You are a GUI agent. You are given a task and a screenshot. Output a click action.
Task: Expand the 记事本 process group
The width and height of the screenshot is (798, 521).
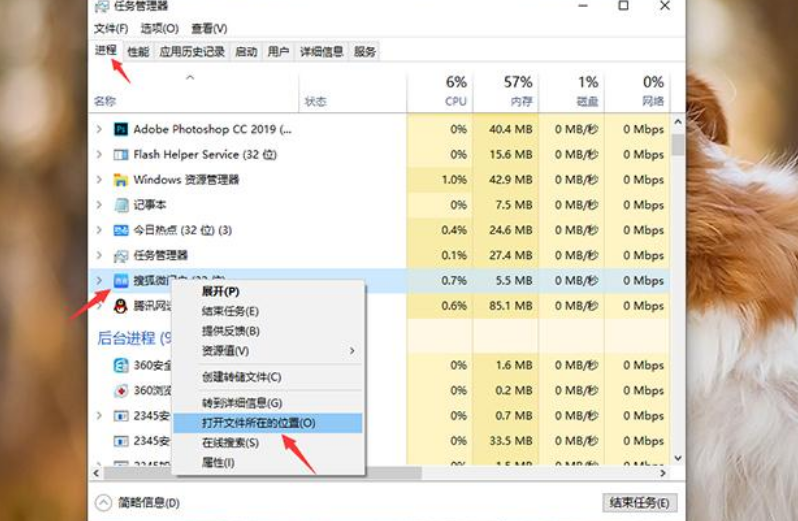99,205
